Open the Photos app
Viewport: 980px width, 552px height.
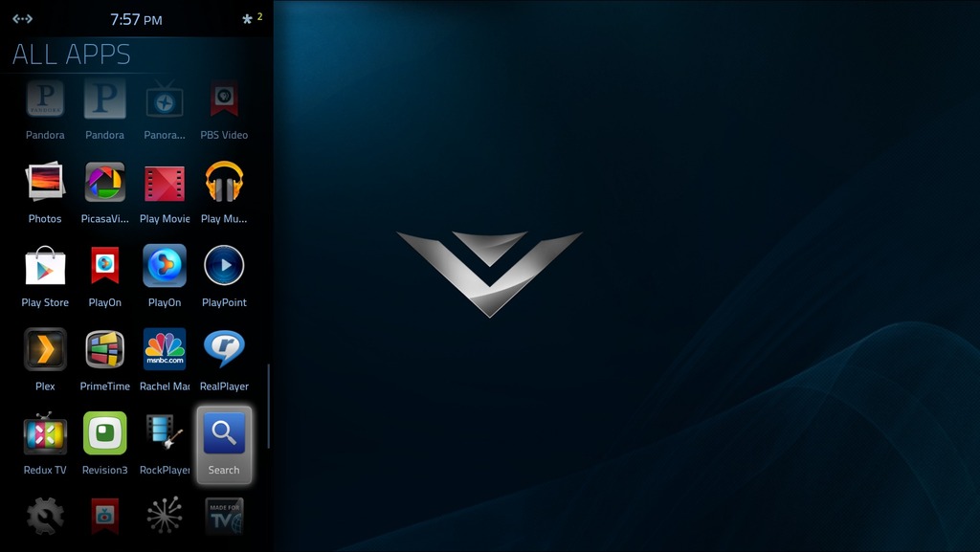click(45, 192)
